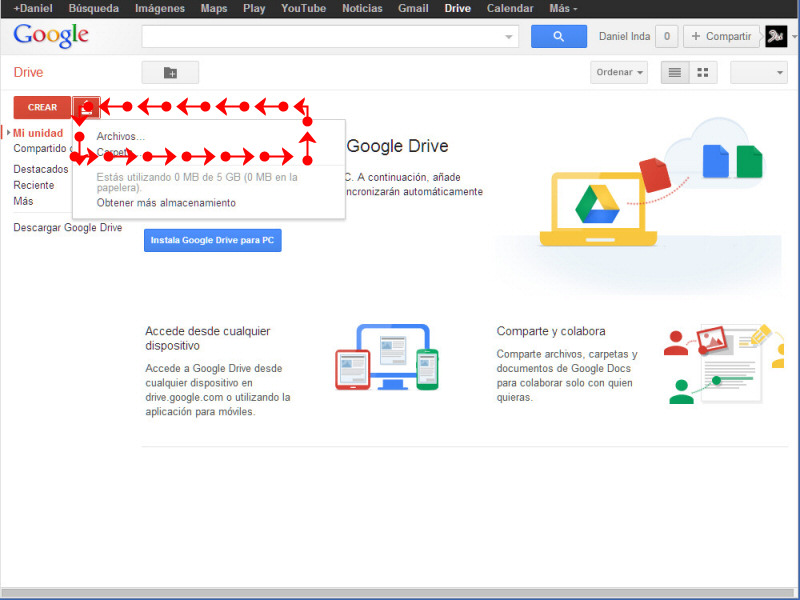Click the red Drive title
800x600 pixels.
pos(29,72)
